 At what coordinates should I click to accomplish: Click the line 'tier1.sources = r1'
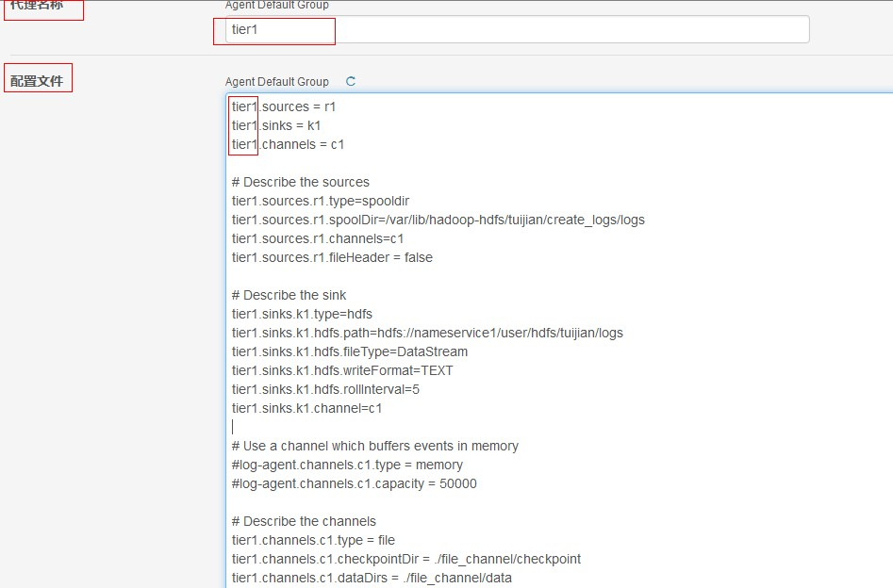(284, 106)
